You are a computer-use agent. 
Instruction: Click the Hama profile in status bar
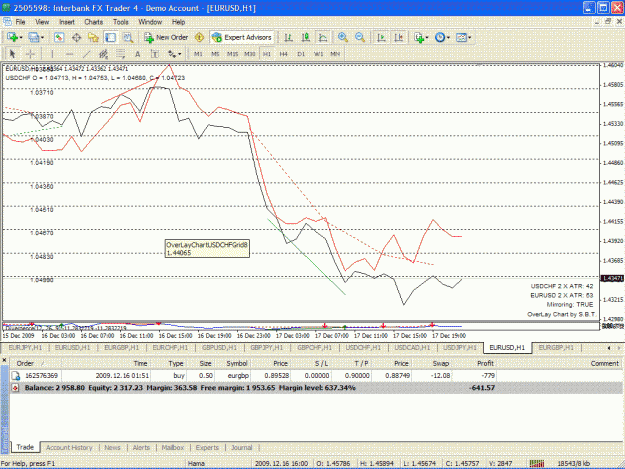click(x=196, y=463)
